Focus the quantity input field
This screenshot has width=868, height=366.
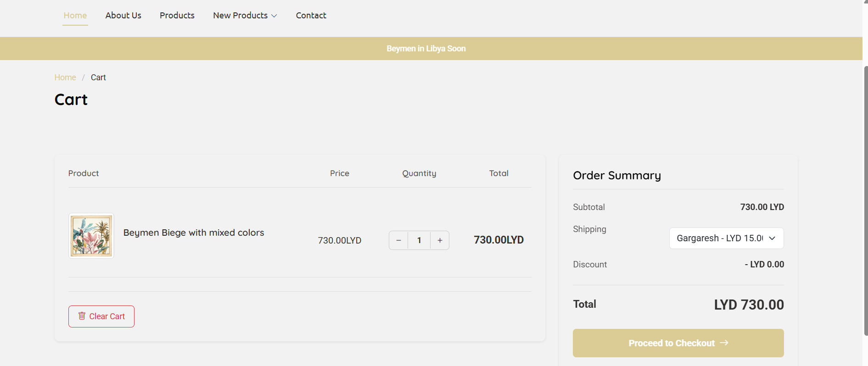419,240
